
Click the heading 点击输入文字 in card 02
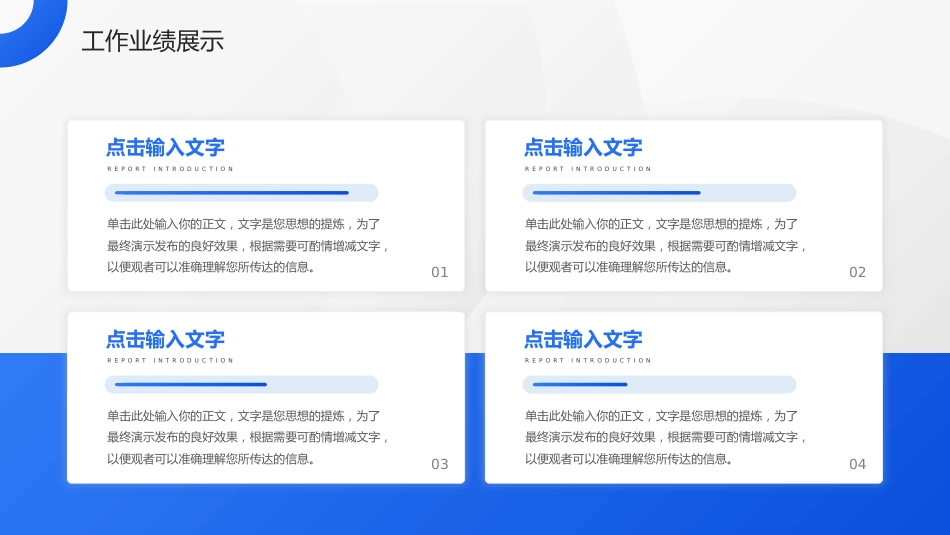583,147
